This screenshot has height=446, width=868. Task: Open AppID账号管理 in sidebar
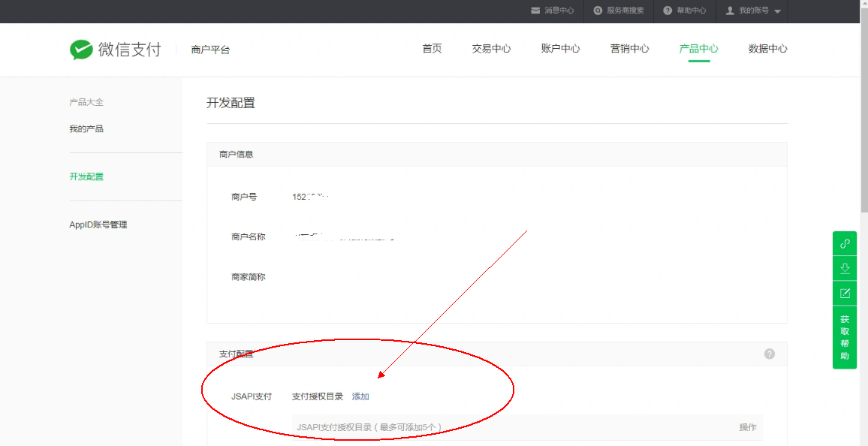coord(98,225)
